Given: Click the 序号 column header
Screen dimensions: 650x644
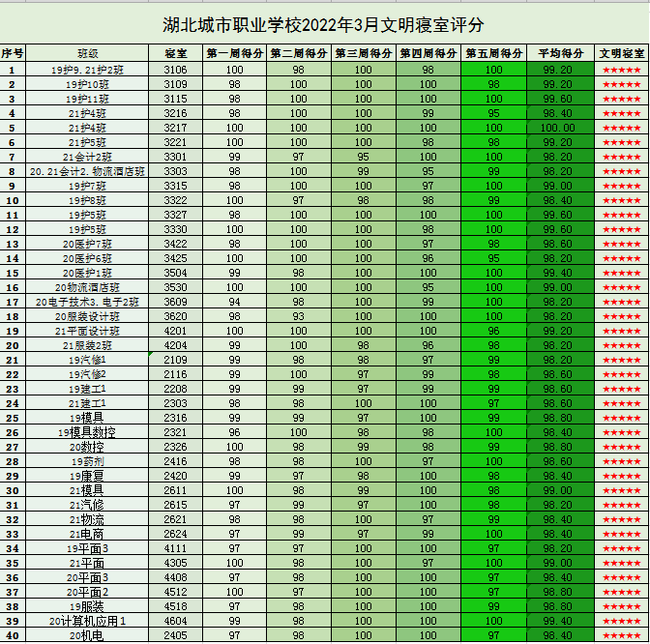Looking at the screenshot, I should [13, 53].
